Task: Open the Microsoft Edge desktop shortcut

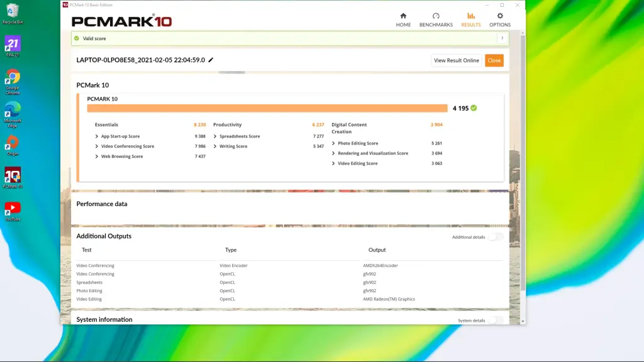Action: (13, 115)
